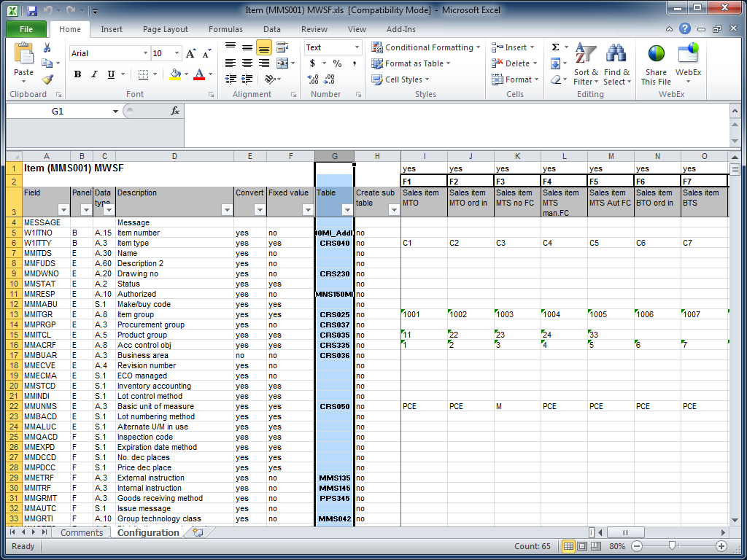Click the Format Painter brush icon
The height and width of the screenshot is (560, 747).
tap(47, 79)
